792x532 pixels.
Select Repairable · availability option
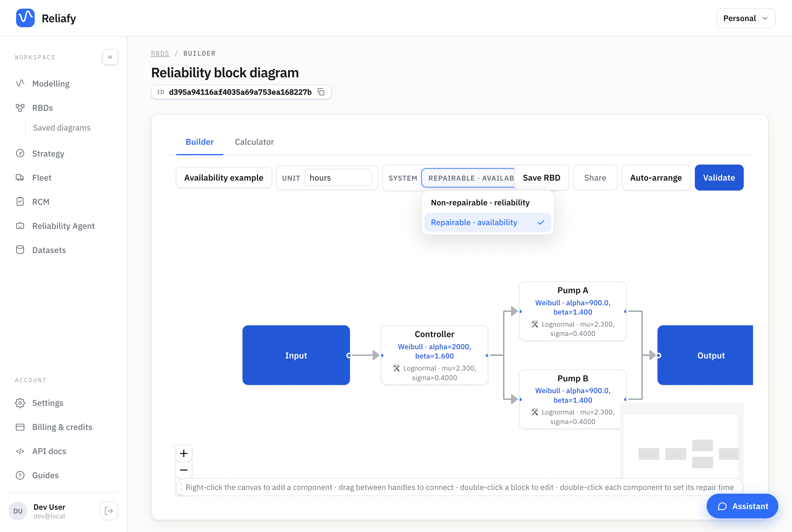[x=487, y=222]
